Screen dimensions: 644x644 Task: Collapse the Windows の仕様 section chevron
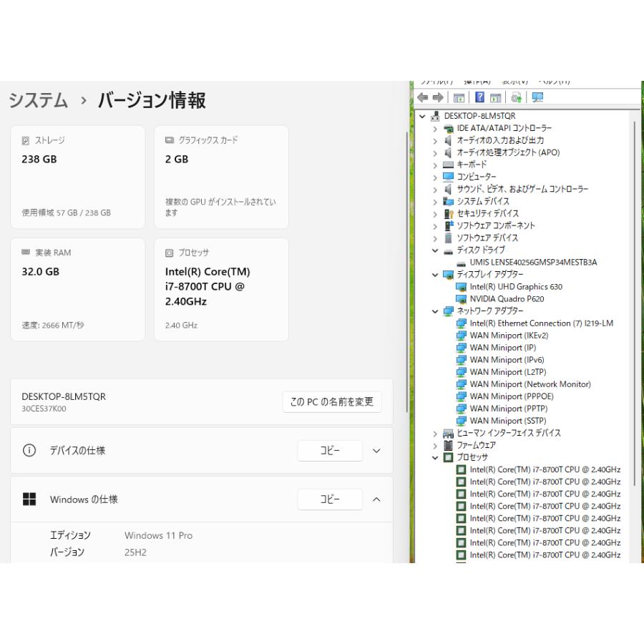coord(376,499)
